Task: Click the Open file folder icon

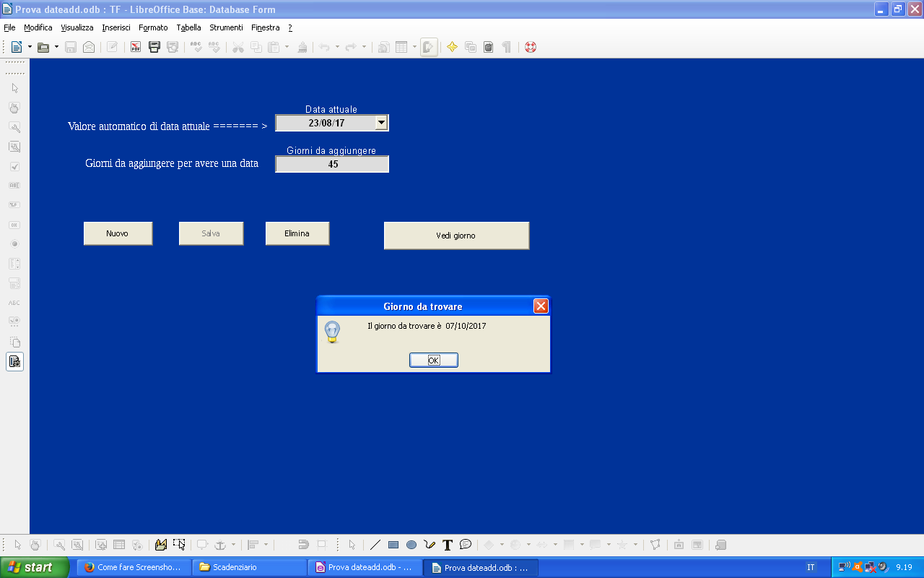Action: click(x=43, y=47)
